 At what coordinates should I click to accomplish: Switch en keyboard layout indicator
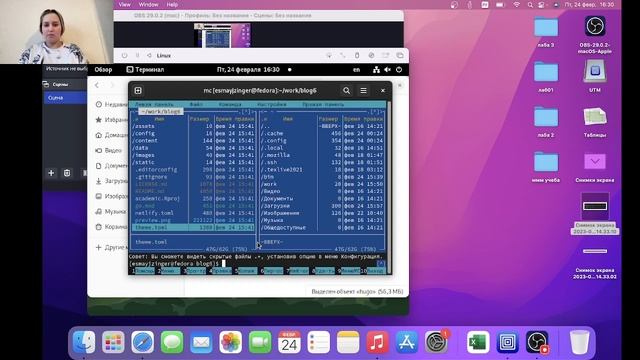356,70
